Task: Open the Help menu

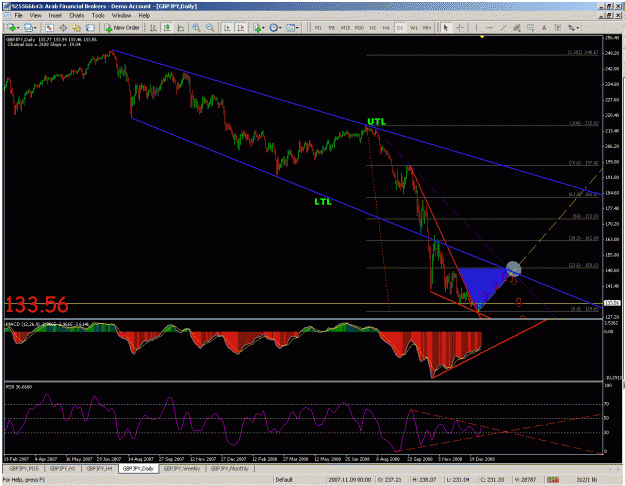Action: coord(144,16)
